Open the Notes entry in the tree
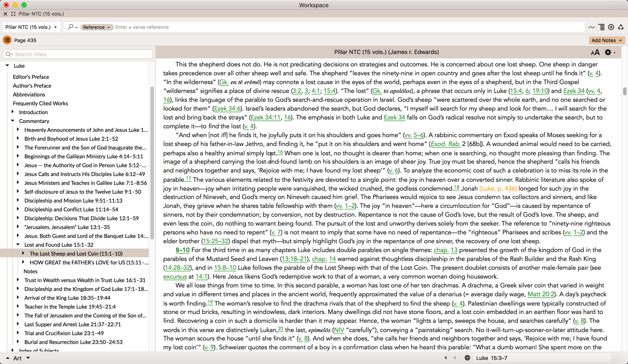Screen dimensions: 628x364 point(31,272)
